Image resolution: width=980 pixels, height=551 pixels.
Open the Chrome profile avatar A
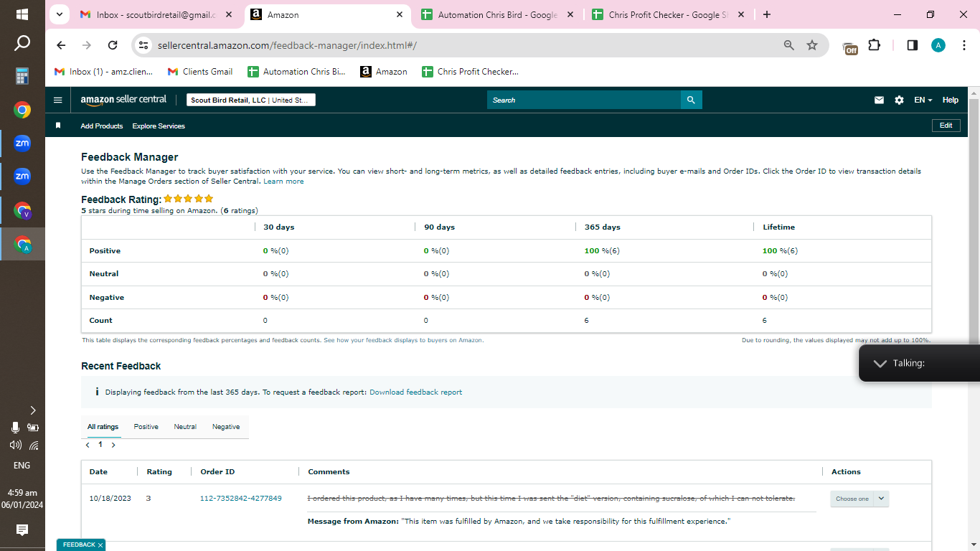click(938, 45)
